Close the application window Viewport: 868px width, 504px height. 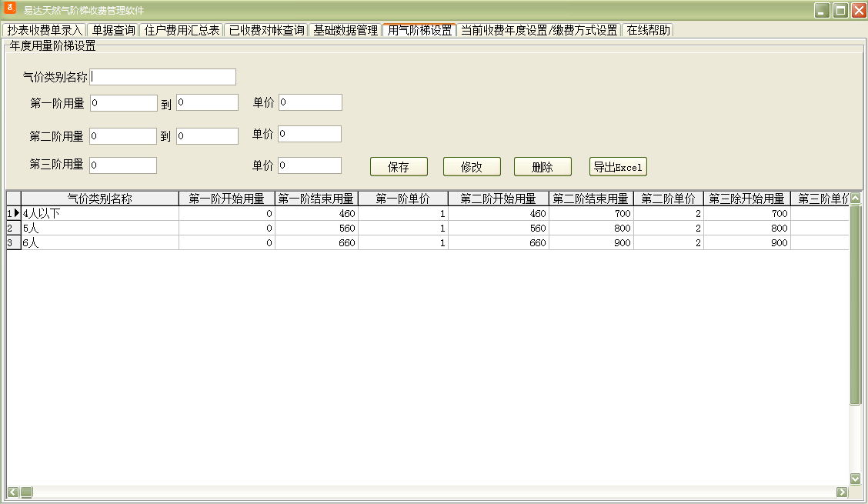(859, 10)
